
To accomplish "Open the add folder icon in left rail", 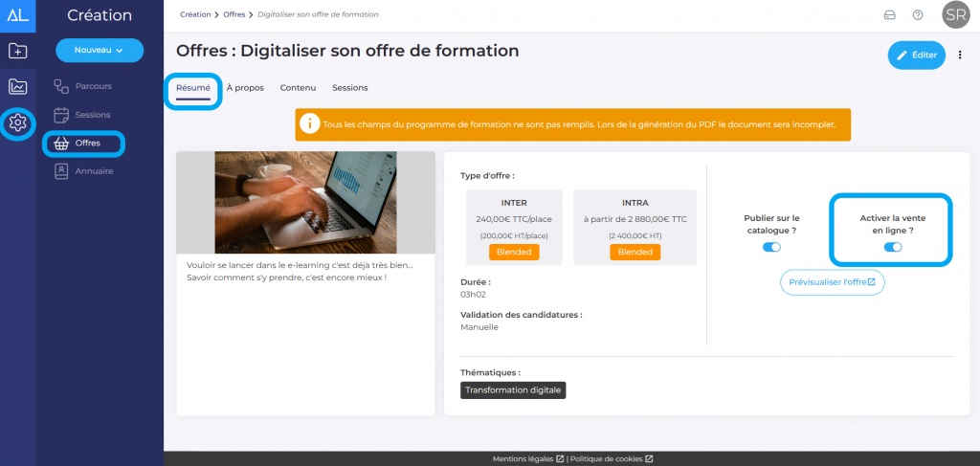I will coord(17,52).
